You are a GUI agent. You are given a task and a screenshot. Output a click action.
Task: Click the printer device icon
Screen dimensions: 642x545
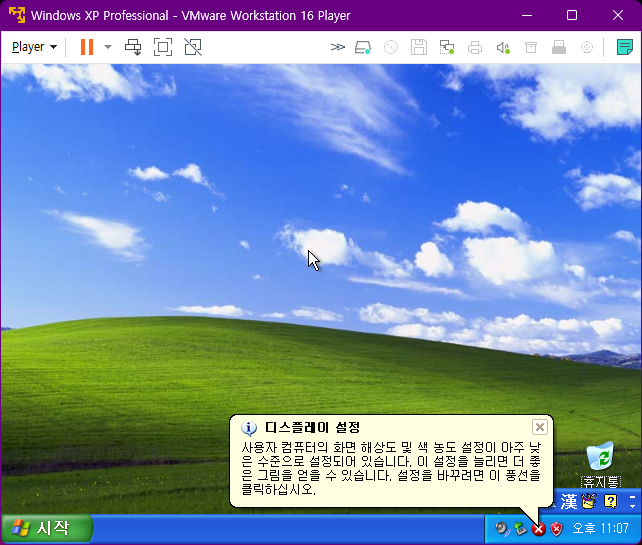[475, 47]
